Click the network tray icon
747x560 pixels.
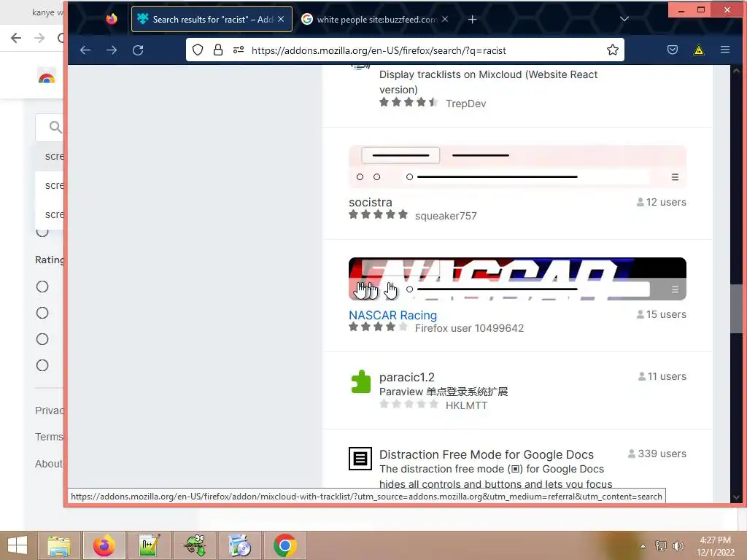pos(661,545)
